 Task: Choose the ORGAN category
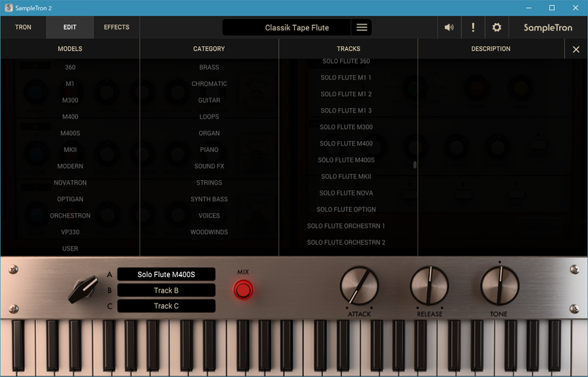tap(209, 133)
